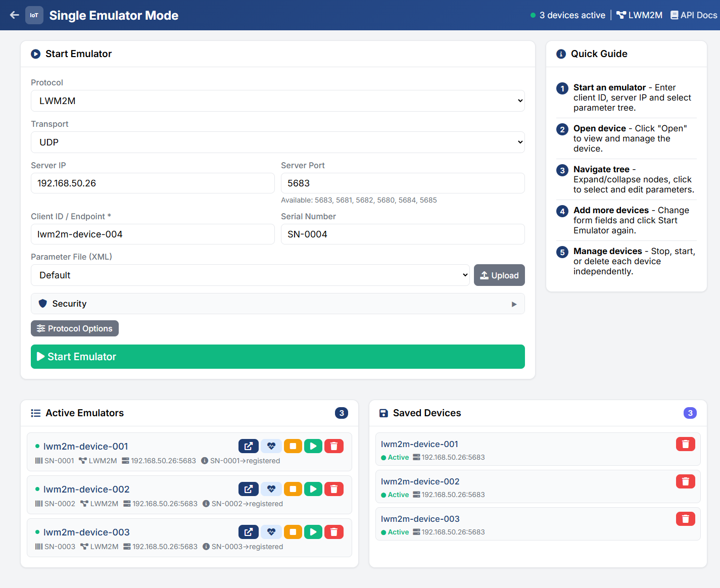Run lwm2m-device-003 with play button

313,532
